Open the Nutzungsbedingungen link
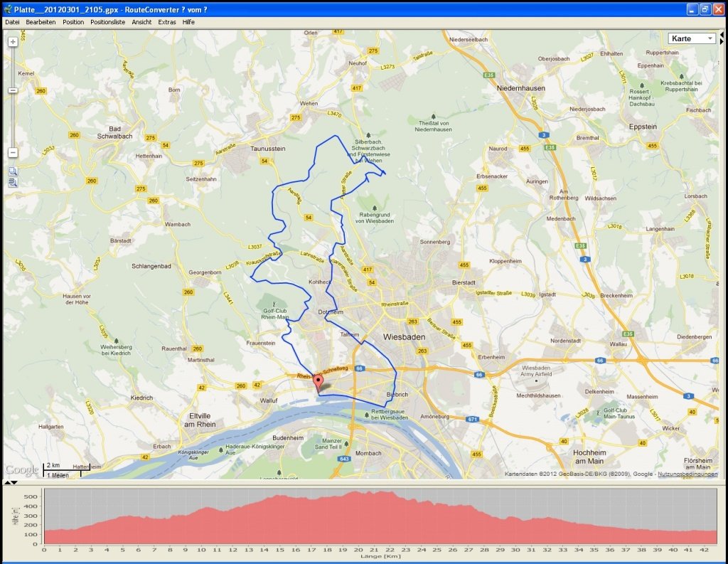Screen dimensions: 728x564 (x=687, y=474)
